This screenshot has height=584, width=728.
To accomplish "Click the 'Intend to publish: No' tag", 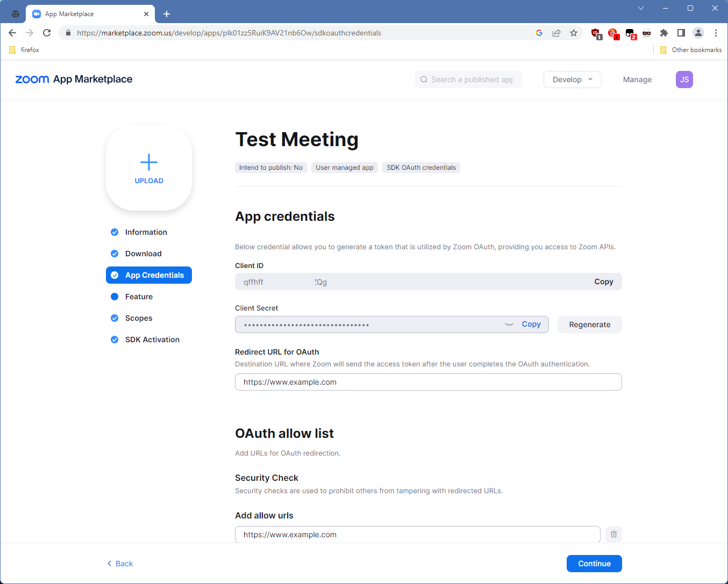I will click(x=271, y=168).
